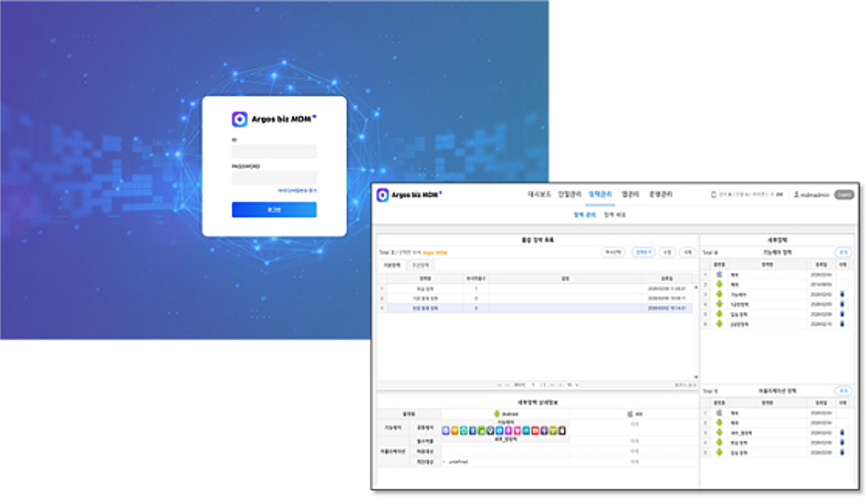Screen dimensions: 868x503
Task: Open the 운영관리 menu
Action: click(x=660, y=195)
